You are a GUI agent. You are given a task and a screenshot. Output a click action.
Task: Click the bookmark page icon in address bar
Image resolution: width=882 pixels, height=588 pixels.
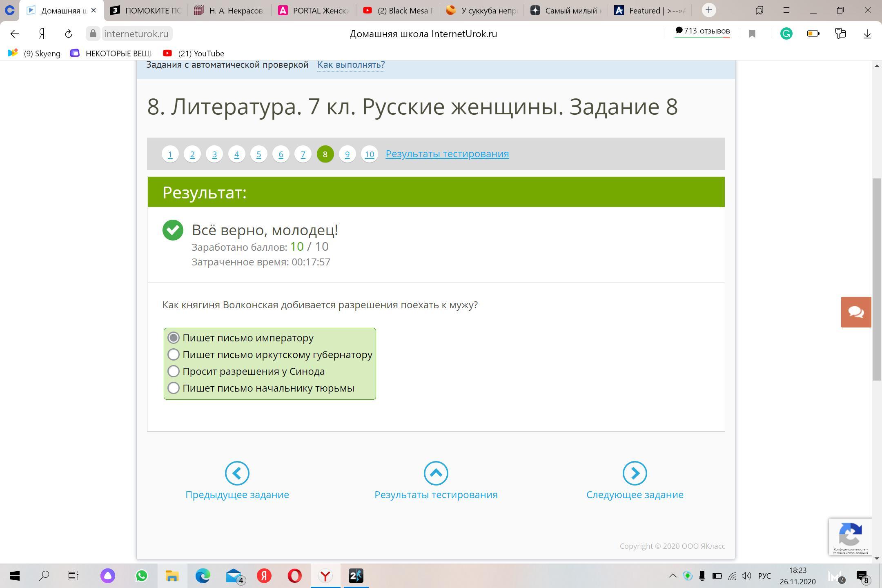pos(752,34)
